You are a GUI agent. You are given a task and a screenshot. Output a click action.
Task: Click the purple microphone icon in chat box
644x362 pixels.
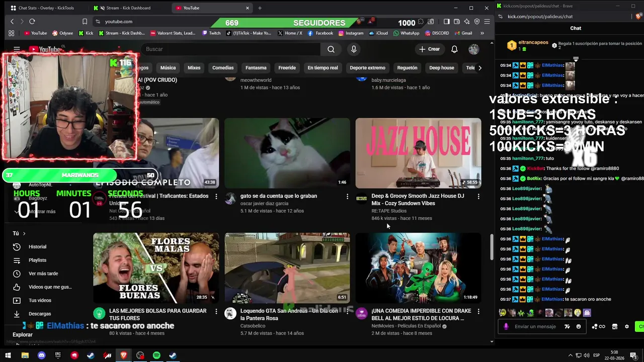(x=506, y=327)
